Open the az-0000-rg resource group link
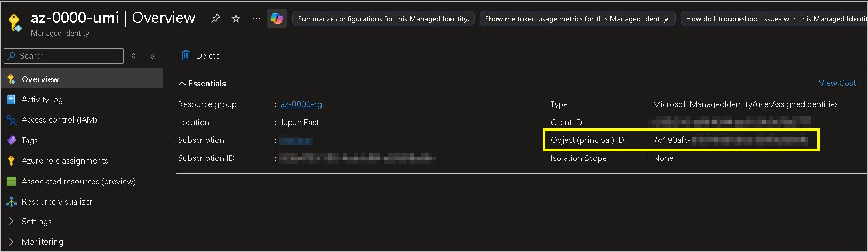 click(301, 104)
